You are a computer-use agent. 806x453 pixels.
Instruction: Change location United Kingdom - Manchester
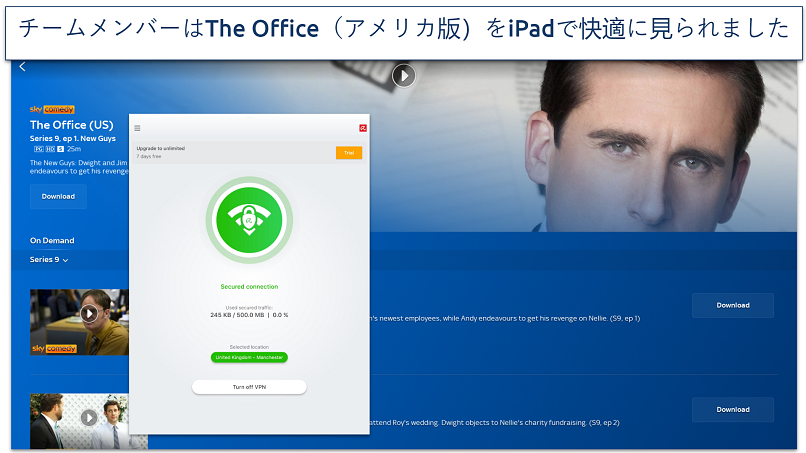[249, 357]
